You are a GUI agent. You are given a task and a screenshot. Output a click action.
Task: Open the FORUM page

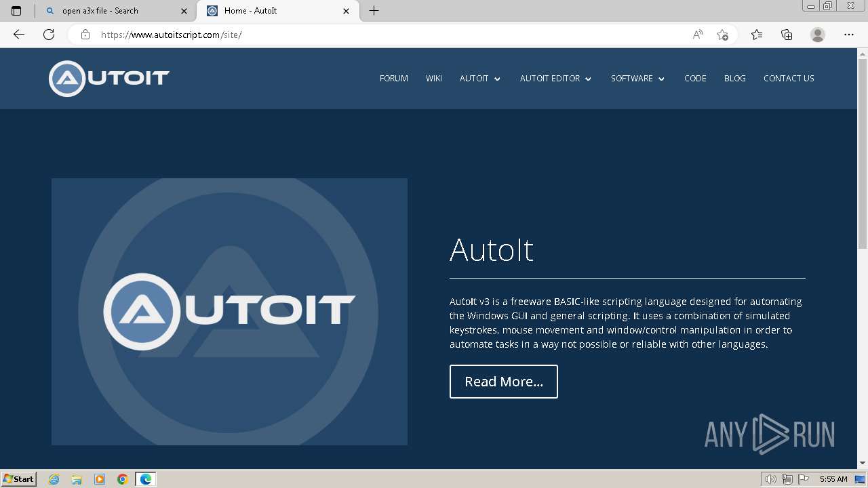[394, 79]
